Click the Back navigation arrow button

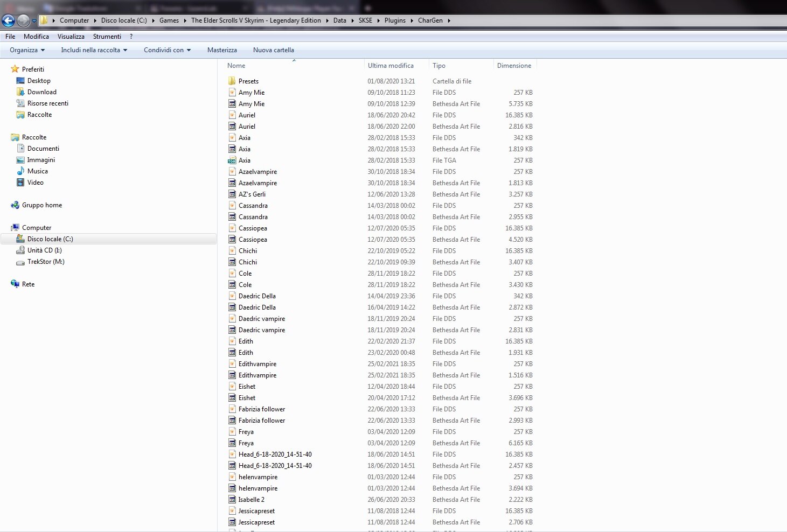tap(9, 20)
